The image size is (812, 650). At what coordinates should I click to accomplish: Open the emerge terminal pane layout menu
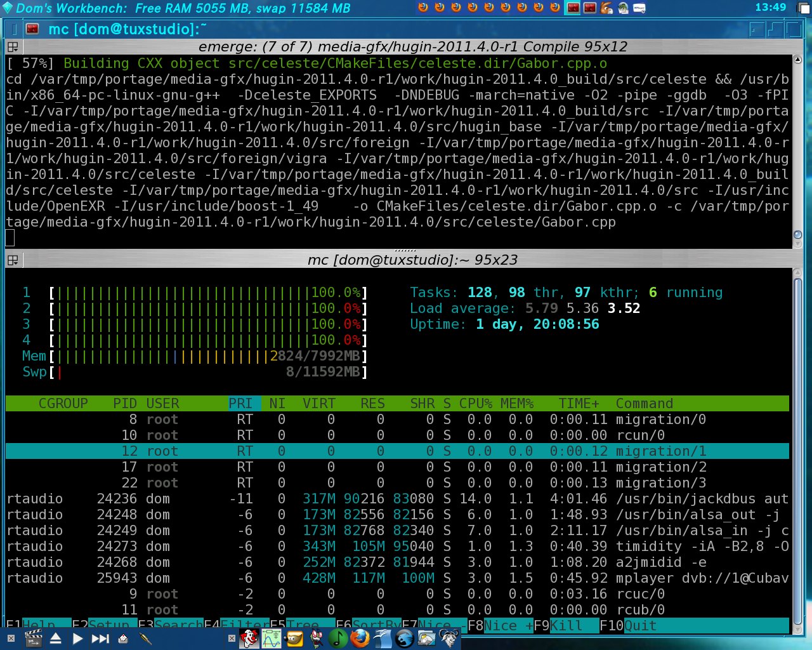point(13,47)
